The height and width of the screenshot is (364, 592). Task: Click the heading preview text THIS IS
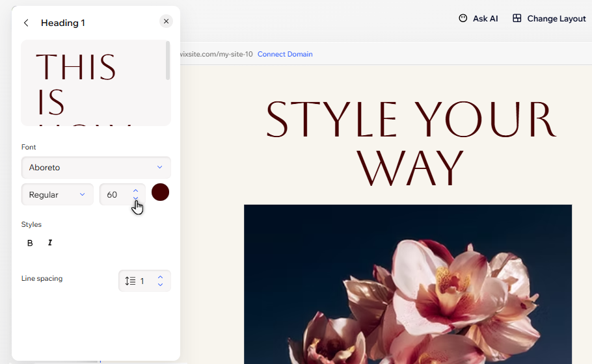click(75, 84)
